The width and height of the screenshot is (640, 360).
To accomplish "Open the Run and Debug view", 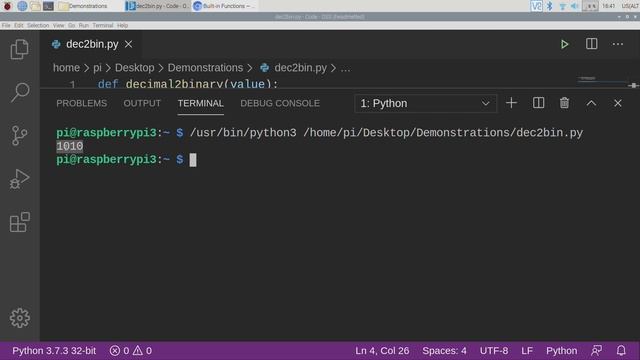I will coord(19,179).
